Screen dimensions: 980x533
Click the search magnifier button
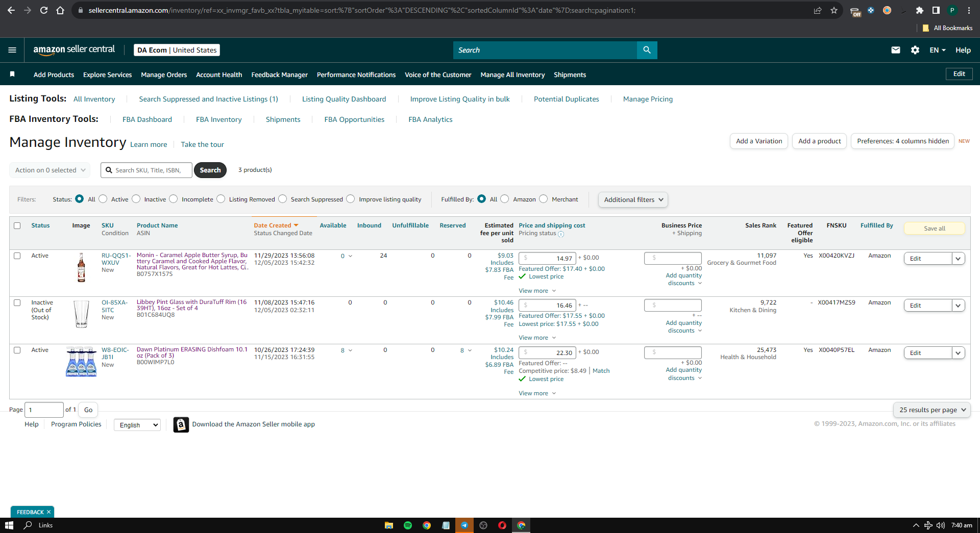647,50
